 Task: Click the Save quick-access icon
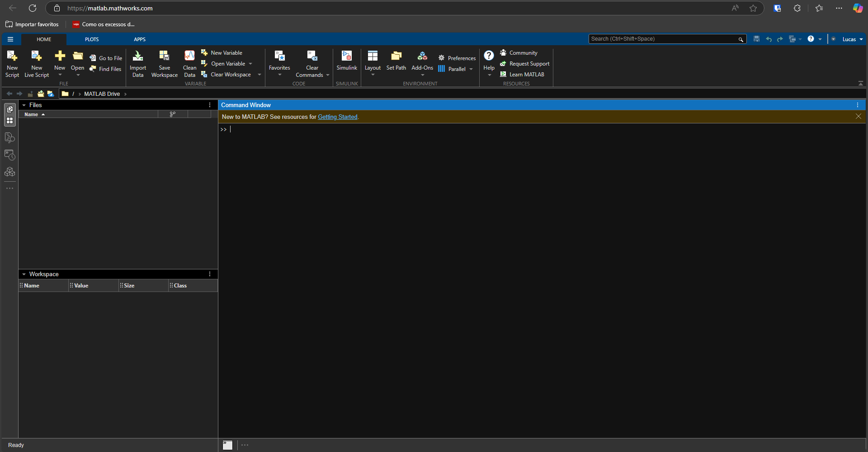click(x=756, y=39)
